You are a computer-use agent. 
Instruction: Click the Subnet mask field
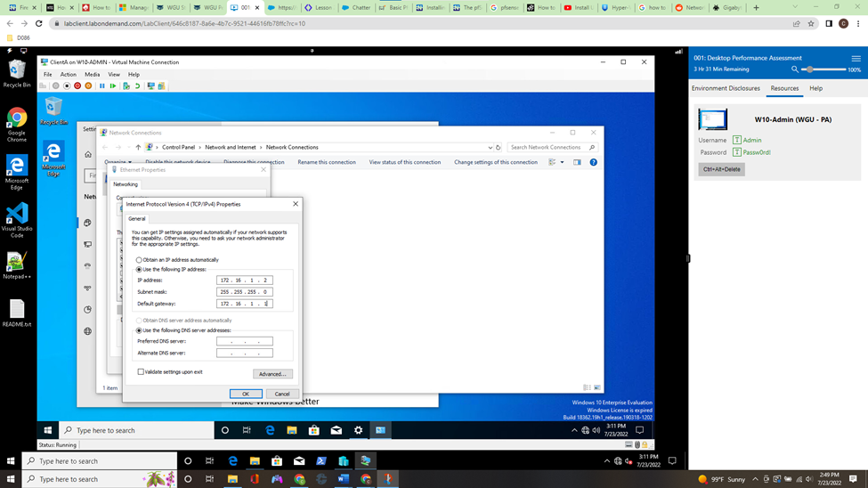pyautogui.click(x=244, y=292)
